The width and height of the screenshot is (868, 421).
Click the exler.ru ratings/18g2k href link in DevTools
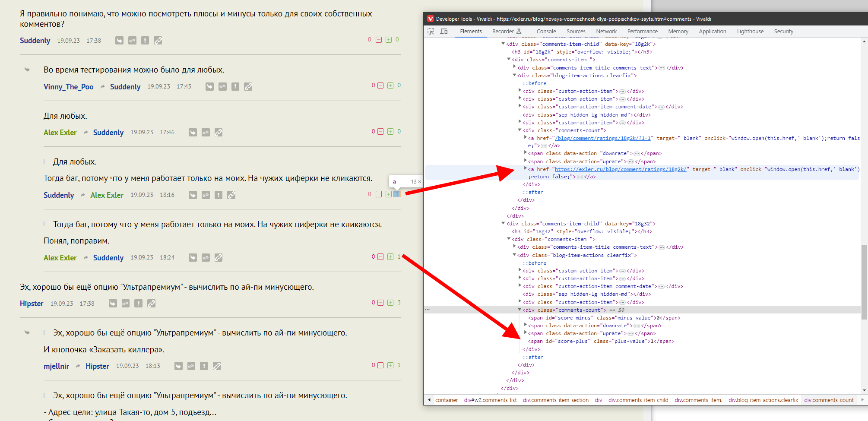coord(620,169)
